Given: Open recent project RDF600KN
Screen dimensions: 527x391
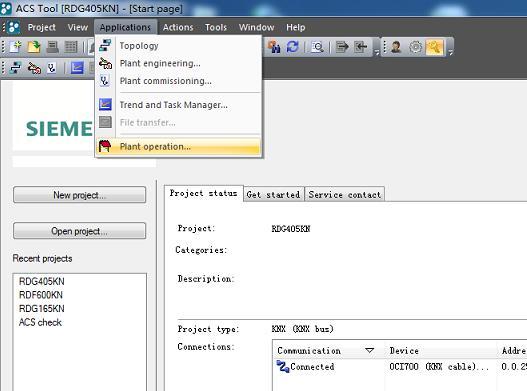Looking at the screenshot, I should (41, 295).
